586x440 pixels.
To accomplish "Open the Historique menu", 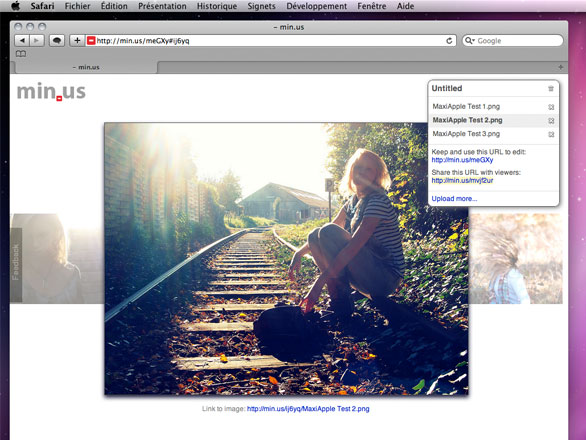I will click(217, 6).
